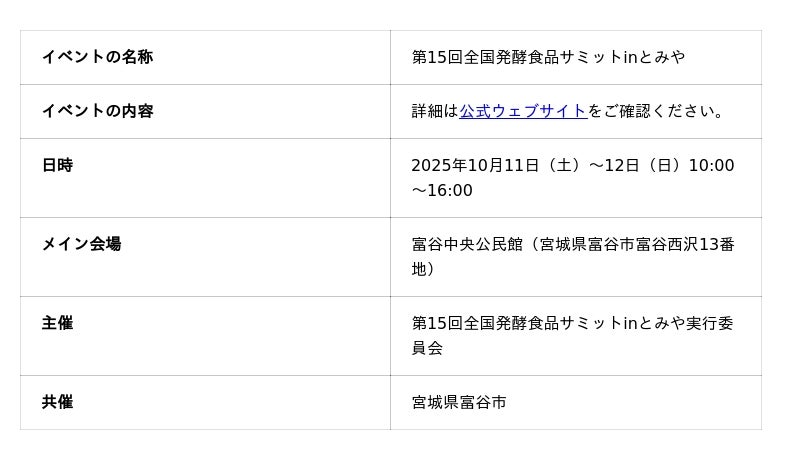
Task: Click the メイン会場 header cell
Action: point(81,244)
